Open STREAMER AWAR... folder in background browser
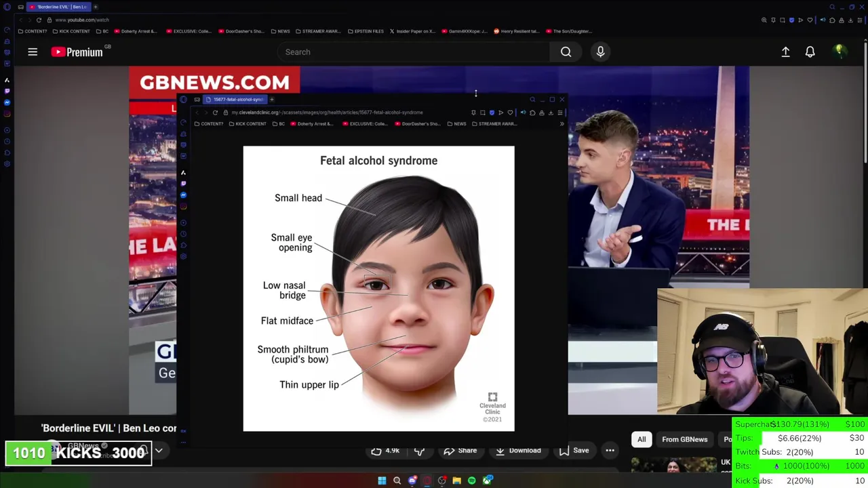This screenshot has height=488, width=868. (x=318, y=31)
